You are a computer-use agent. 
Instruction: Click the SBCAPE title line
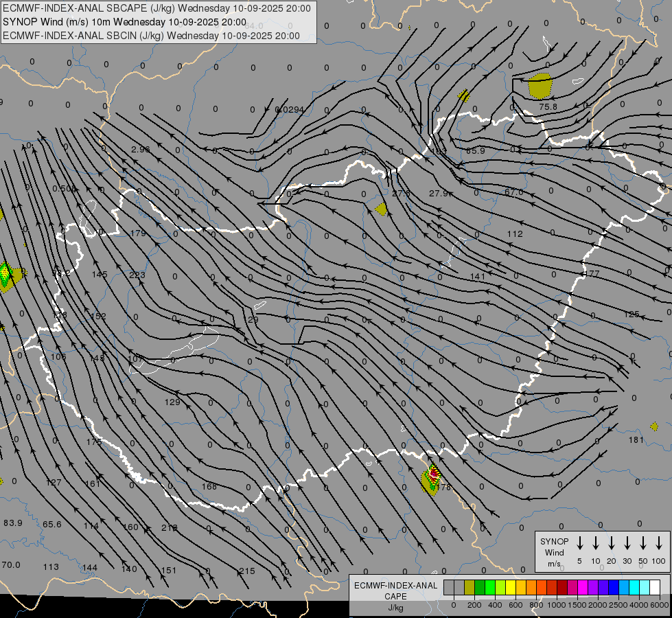click(x=157, y=8)
